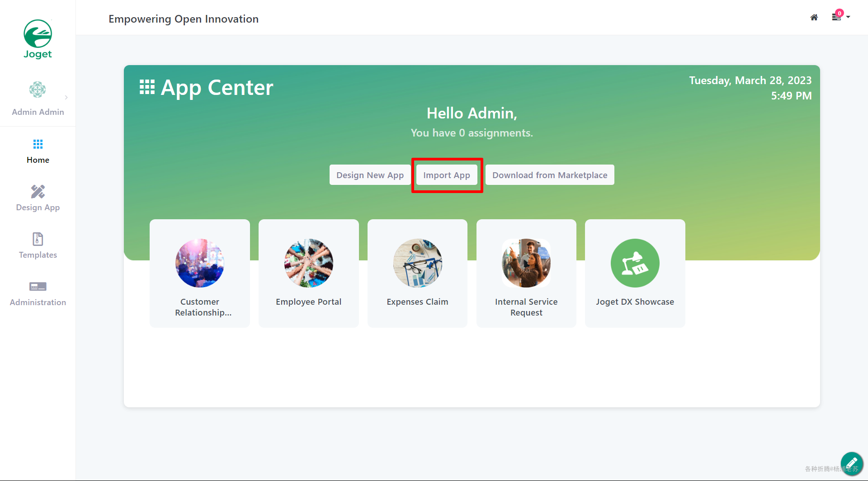Click Download from Marketplace button
Viewport: 868px width, 481px height.
(x=550, y=175)
